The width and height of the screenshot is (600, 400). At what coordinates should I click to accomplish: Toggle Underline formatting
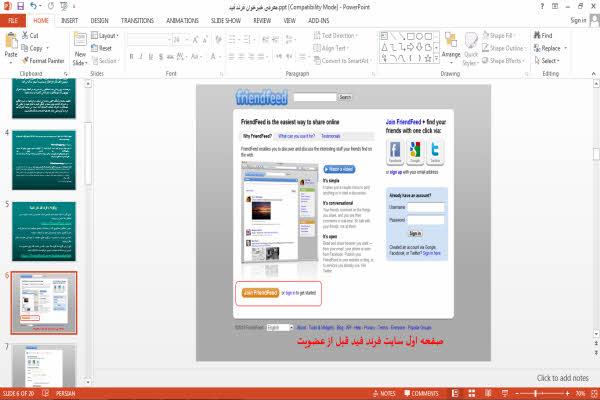click(x=151, y=57)
